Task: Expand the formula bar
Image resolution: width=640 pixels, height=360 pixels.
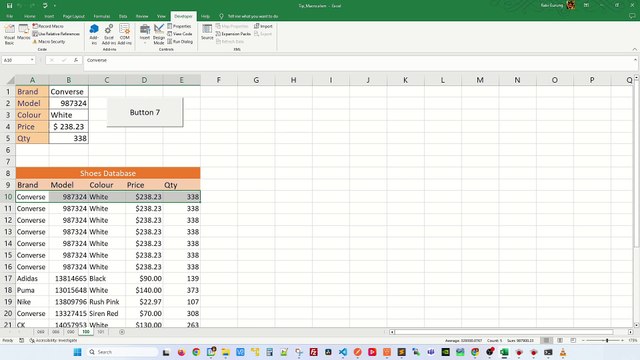Action: (x=635, y=60)
